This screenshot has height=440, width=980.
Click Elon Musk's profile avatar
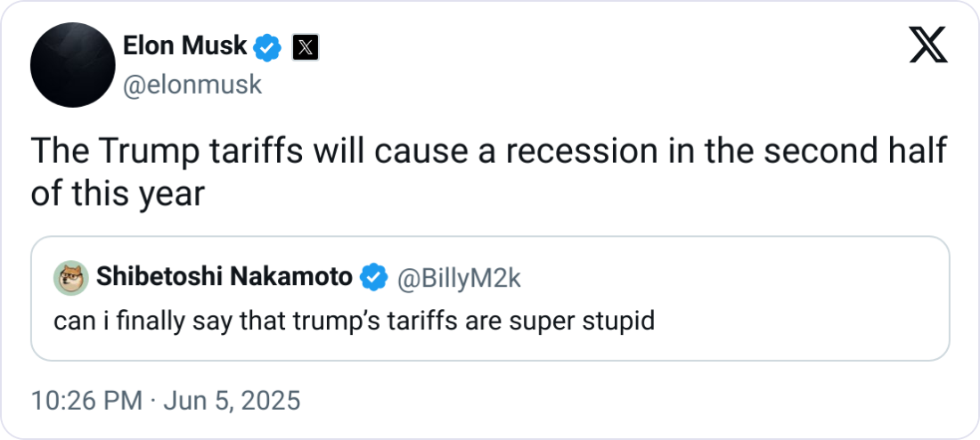point(72,62)
